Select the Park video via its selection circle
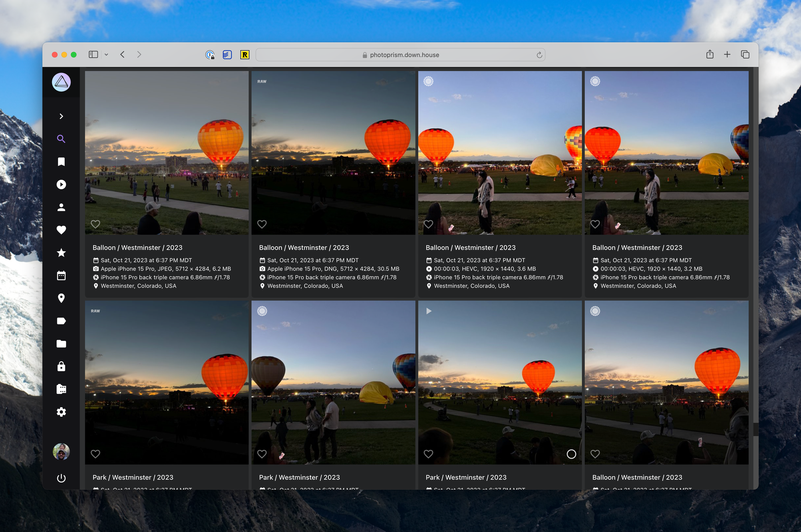Image resolution: width=801 pixels, height=532 pixels. pos(572,454)
